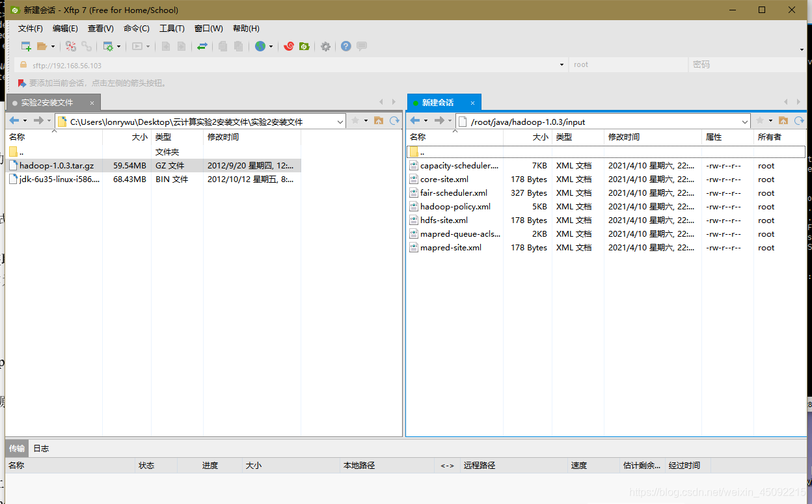Click the new session icon in toolbar
Viewport: 812px width, 504px height.
point(26,46)
